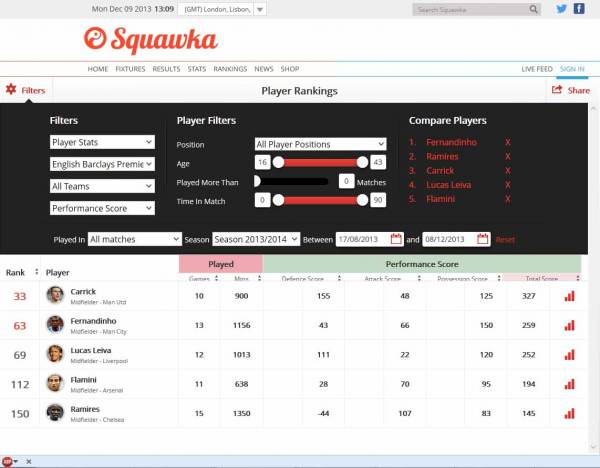Open bar chart icon in Ramires's row
The image size is (600, 468).
[570, 413]
